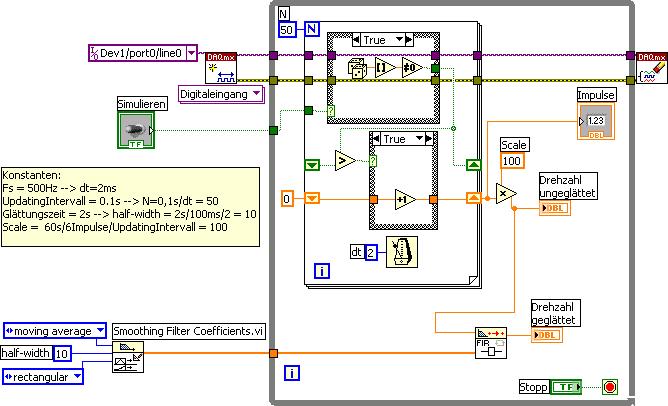Click the While Loop iteration terminal i

[292, 373]
